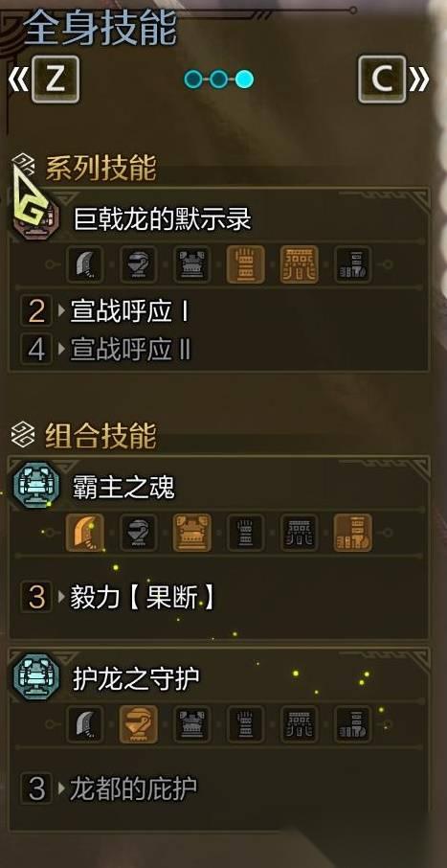Select the highlighted waist icon in 巨戟龙的默示录

(x=300, y=264)
